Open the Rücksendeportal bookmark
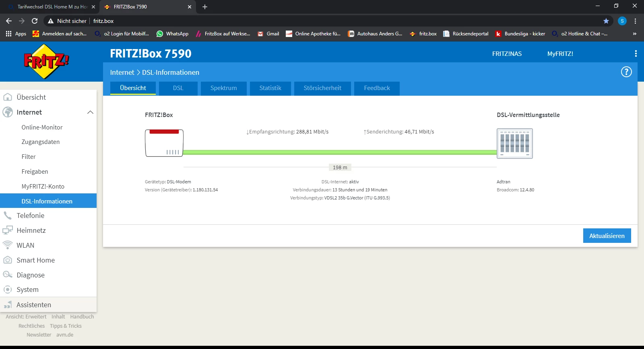Image resolution: width=644 pixels, height=349 pixels. 466,34
